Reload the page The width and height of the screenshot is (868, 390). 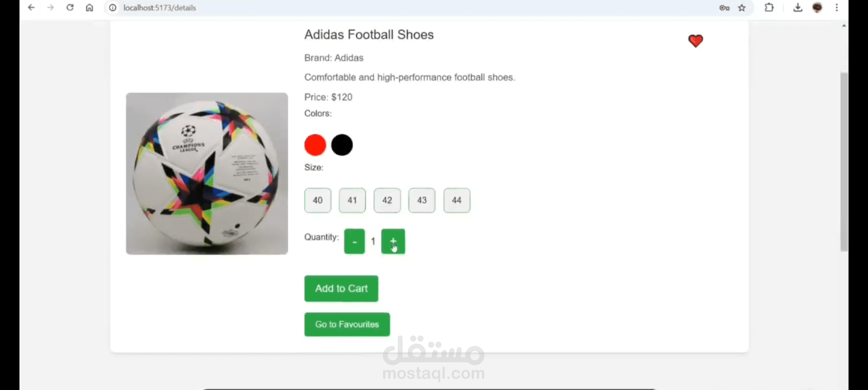pos(70,8)
